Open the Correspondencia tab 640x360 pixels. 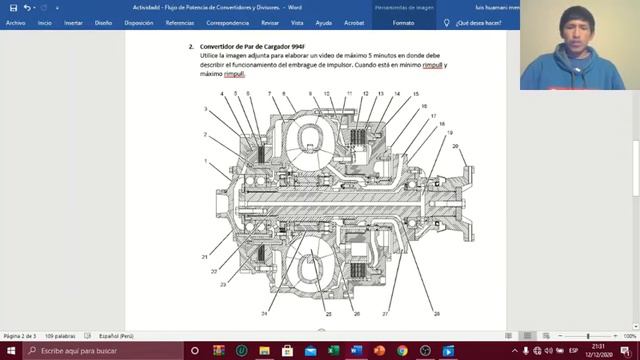pos(228,23)
